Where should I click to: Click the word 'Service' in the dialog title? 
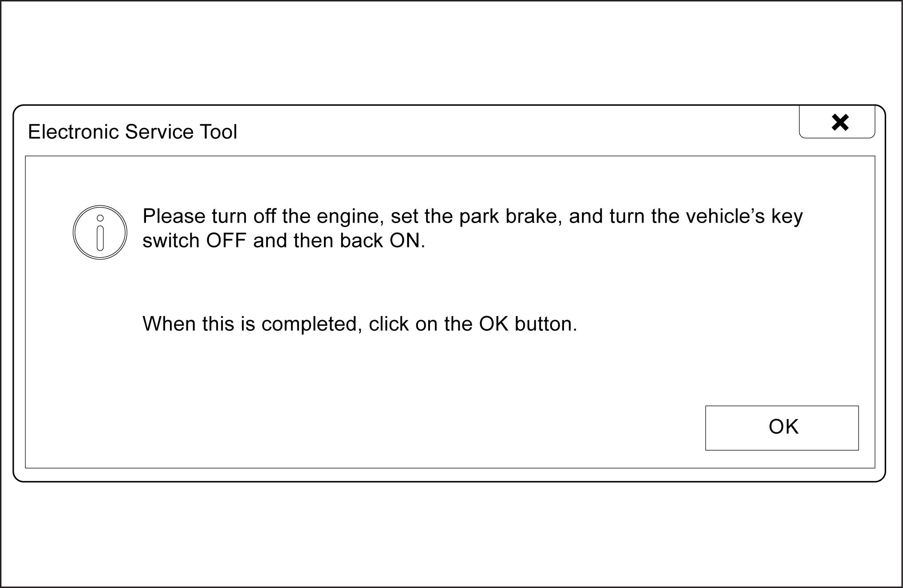[159, 132]
